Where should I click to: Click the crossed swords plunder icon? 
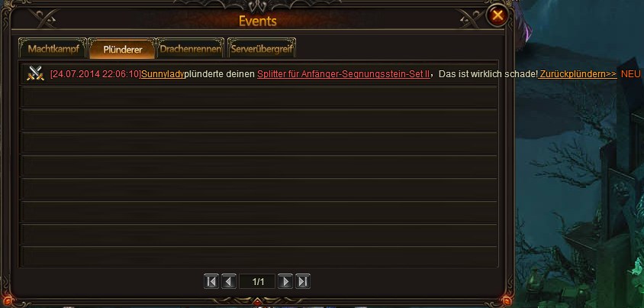(x=35, y=73)
